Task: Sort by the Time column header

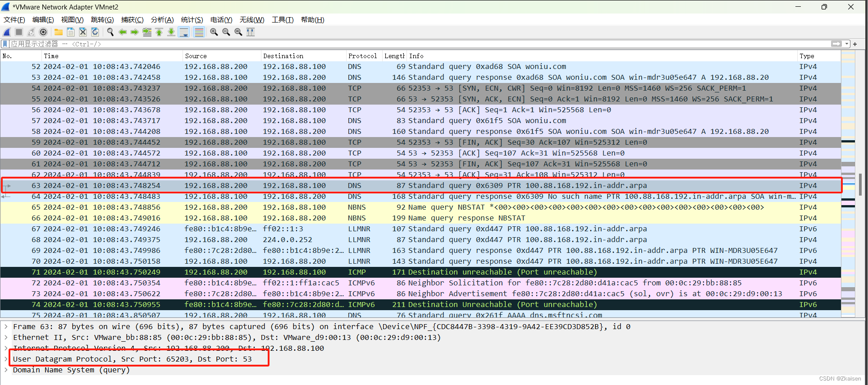Action: click(112, 56)
